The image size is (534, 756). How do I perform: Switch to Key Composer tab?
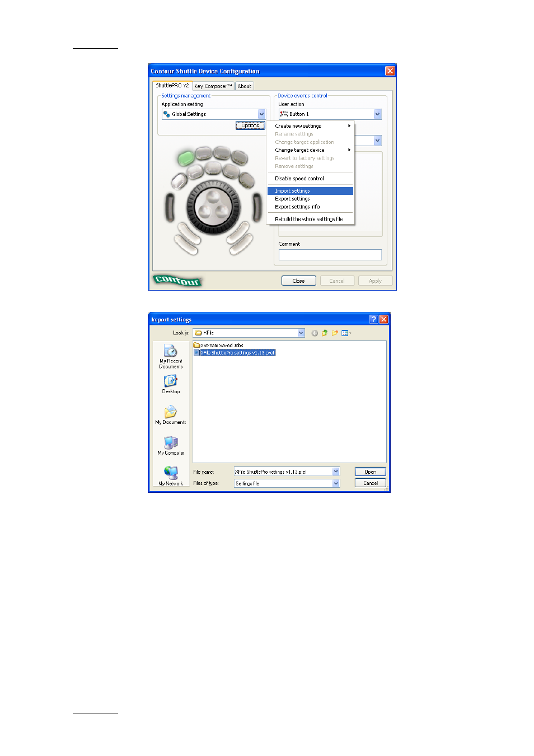click(x=213, y=86)
